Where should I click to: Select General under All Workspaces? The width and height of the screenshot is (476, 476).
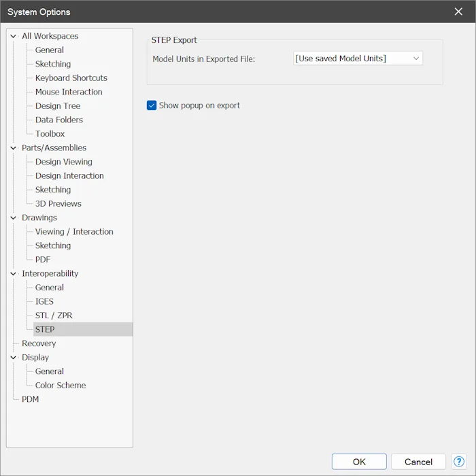50,50
